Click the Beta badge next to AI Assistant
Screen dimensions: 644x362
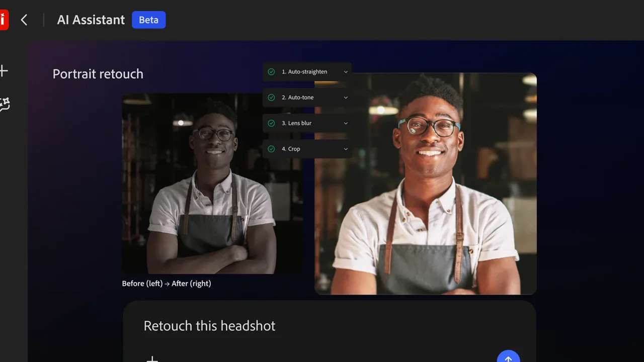point(148,20)
